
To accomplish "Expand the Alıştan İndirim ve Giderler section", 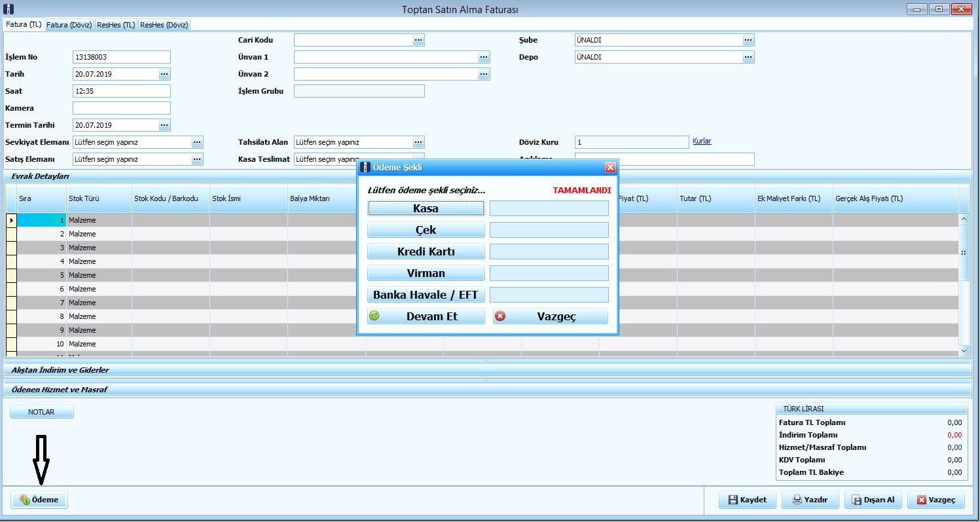I will [x=60, y=370].
